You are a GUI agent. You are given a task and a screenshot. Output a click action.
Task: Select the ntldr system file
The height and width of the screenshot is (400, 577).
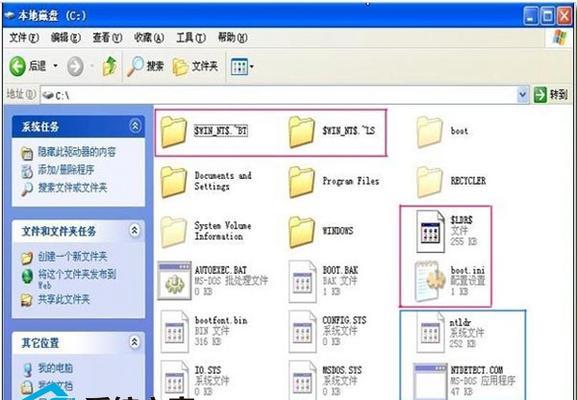(x=450, y=333)
